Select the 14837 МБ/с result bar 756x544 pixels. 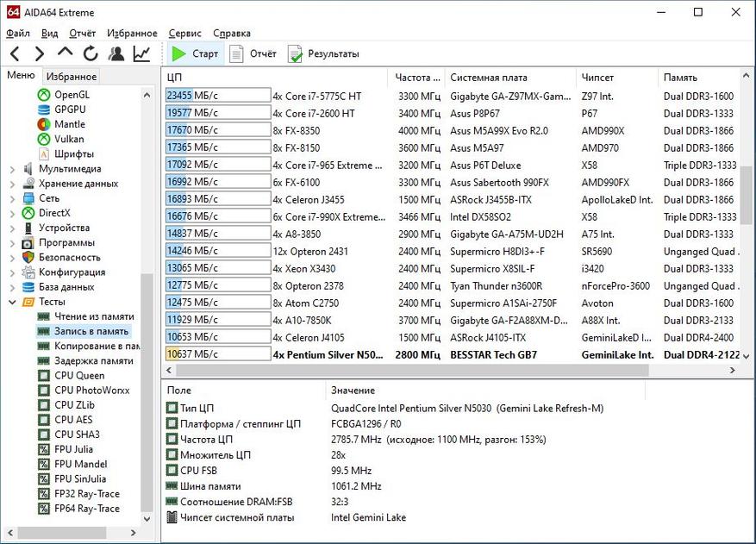tap(218, 234)
